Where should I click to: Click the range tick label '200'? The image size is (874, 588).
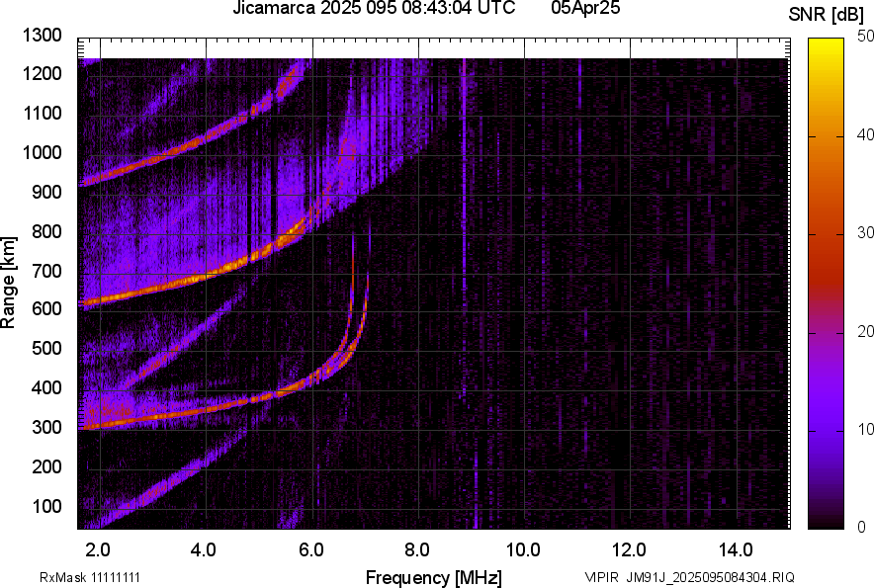click(x=46, y=465)
